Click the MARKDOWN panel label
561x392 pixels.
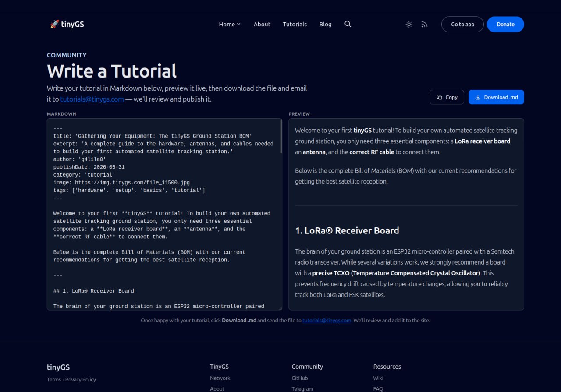(x=61, y=114)
